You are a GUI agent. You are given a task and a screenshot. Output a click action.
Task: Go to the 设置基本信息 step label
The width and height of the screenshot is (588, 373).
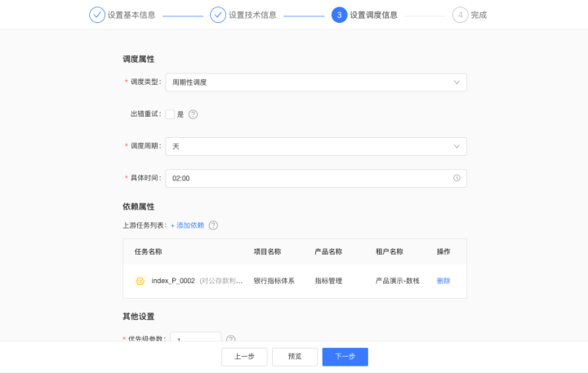pyautogui.click(x=131, y=15)
